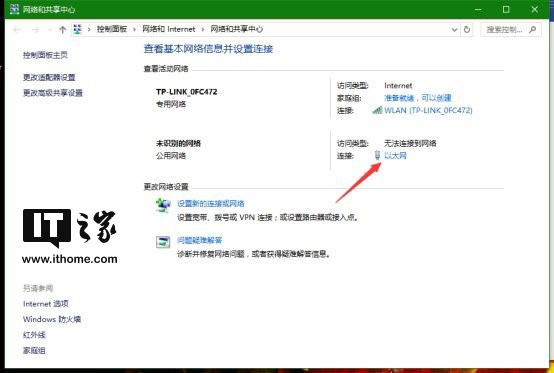Open 更改适配器设置 link

pos(49,77)
